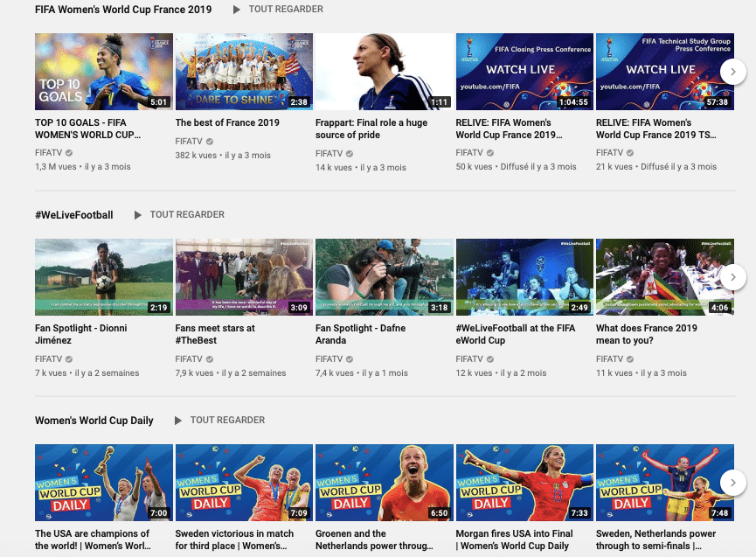The width and height of the screenshot is (756, 557).
Task: Click play icon beside Women's World Cup Daily
Action: coord(178,421)
